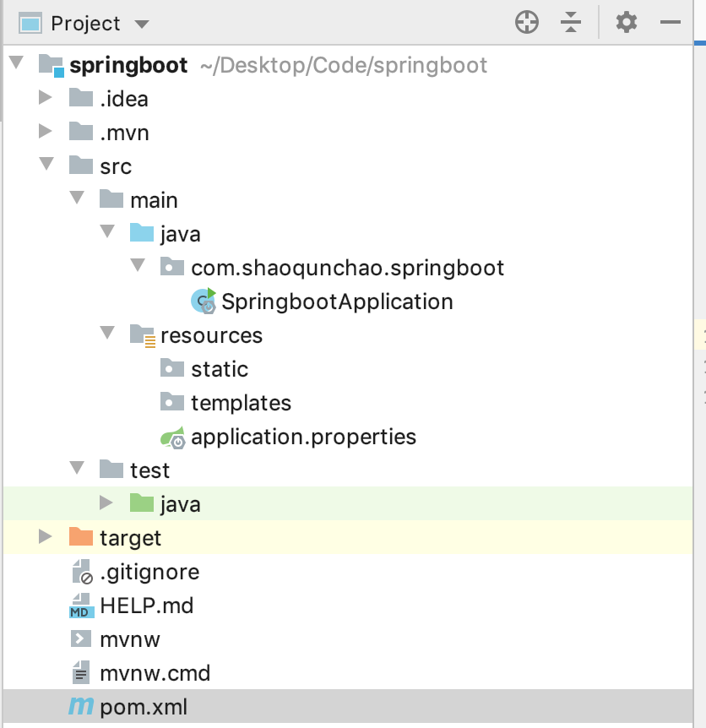Open the .gitignore file name
The image size is (706, 728).
coord(149,573)
